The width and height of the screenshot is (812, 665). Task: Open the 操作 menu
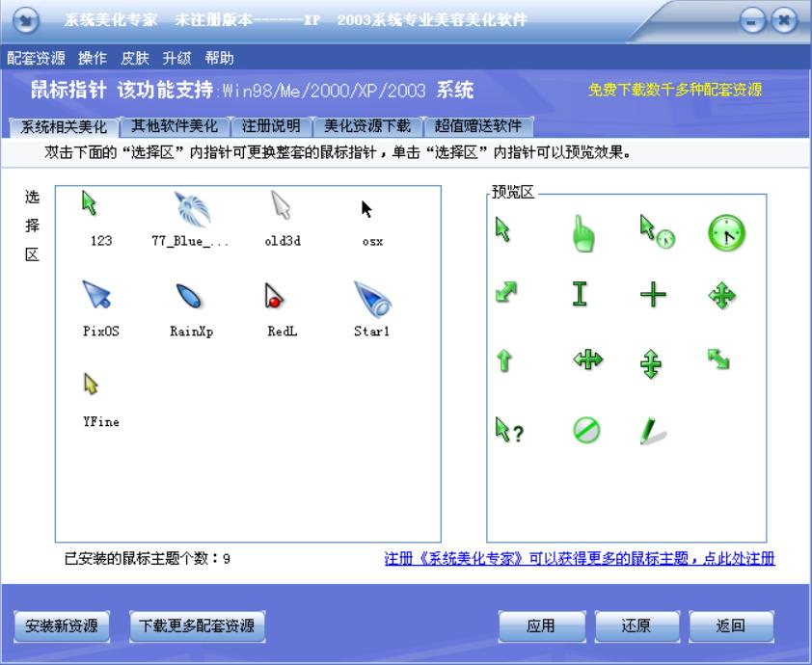pos(93,58)
